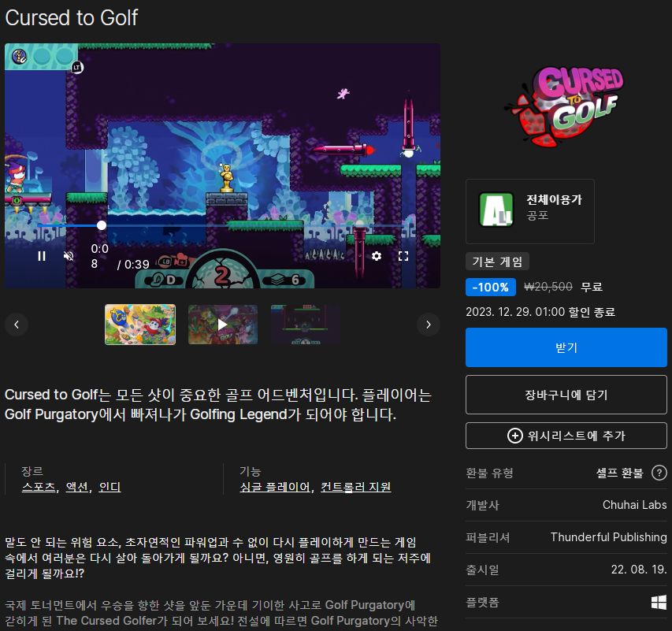Enter fullscreen video mode
This screenshot has height=631, width=672.
click(403, 256)
